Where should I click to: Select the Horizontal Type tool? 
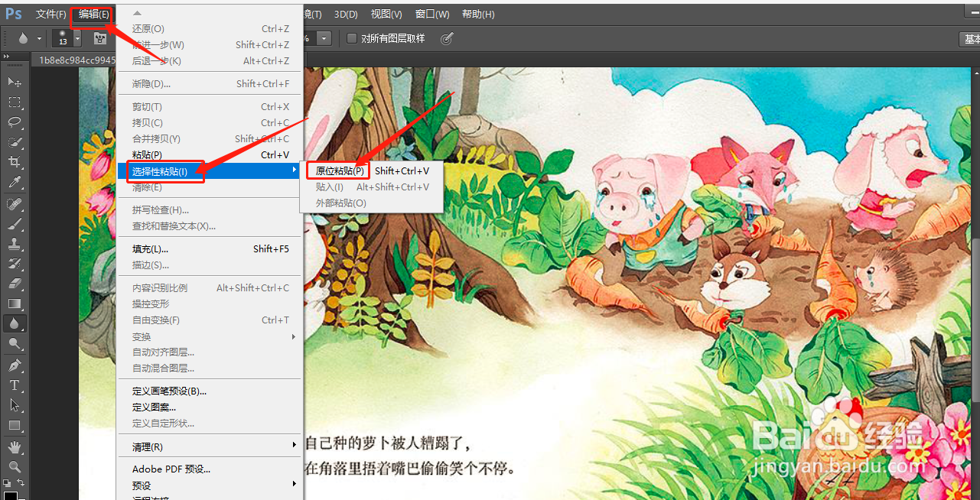[x=15, y=385]
